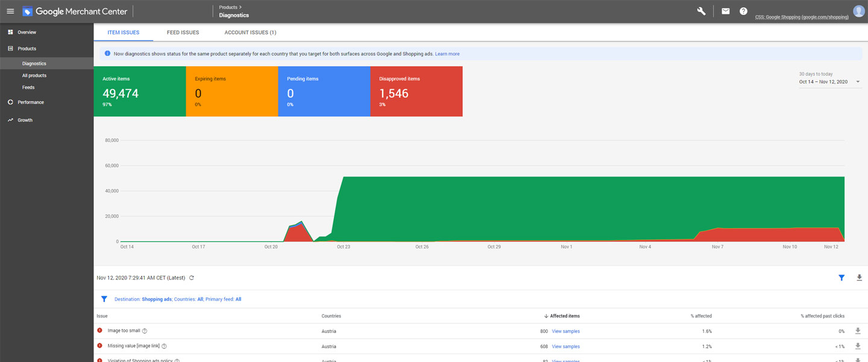
Task: Sort by Affected items column arrow
Action: tap(545, 316)
